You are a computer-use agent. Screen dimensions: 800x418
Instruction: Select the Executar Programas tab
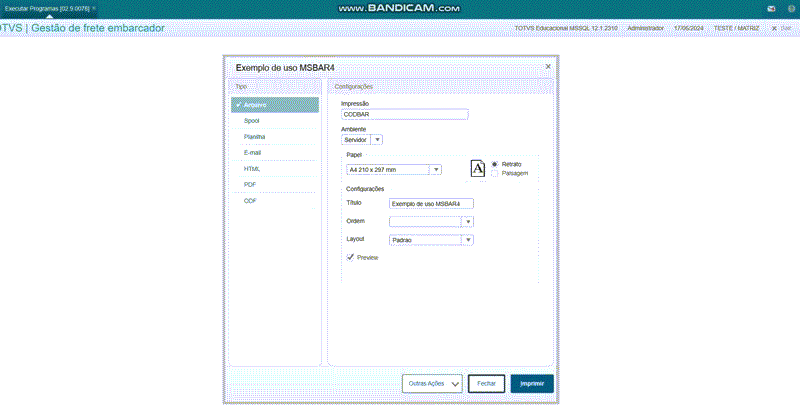[47, 9]
